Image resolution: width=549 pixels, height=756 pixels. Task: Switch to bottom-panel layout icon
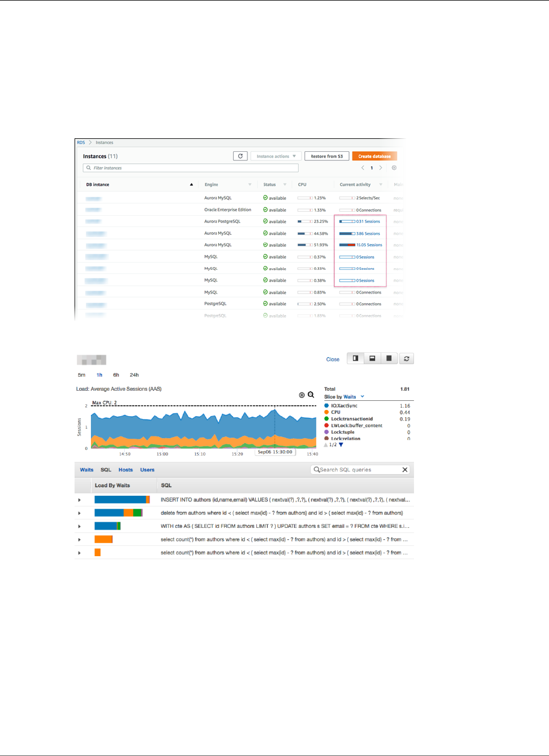point(372,359)
